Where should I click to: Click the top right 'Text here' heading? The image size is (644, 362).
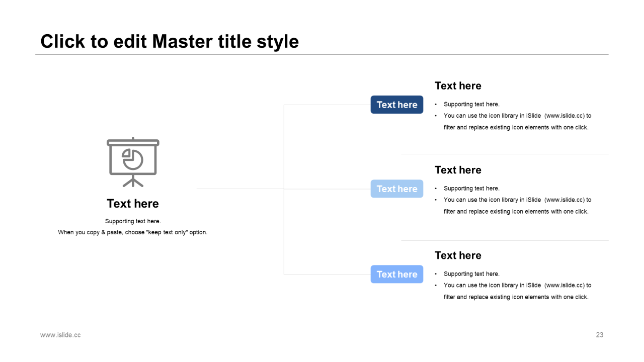(x=458, y=86)
